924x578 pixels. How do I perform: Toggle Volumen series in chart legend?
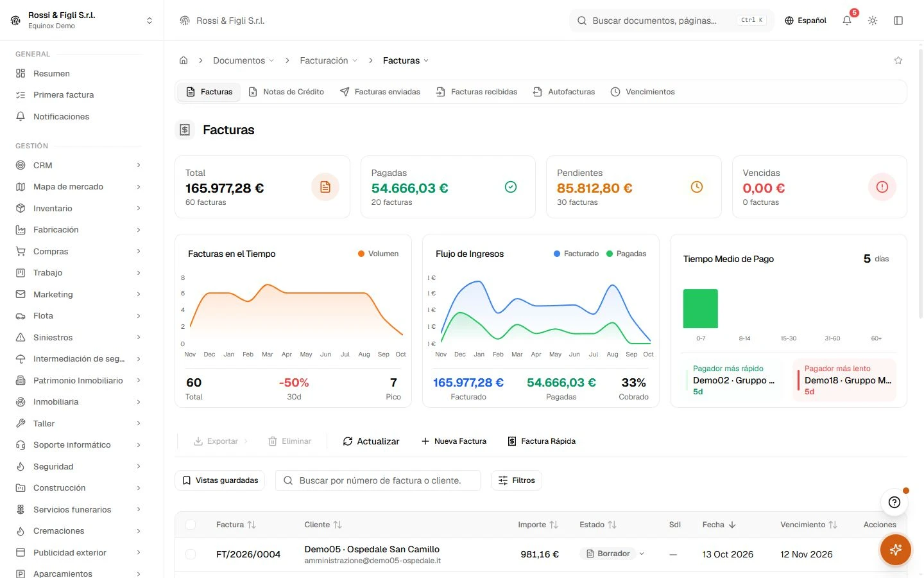coord(378,254)
